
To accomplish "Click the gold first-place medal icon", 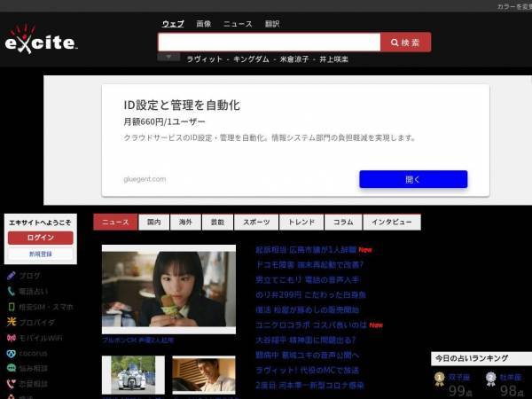I will coord(440,379).
